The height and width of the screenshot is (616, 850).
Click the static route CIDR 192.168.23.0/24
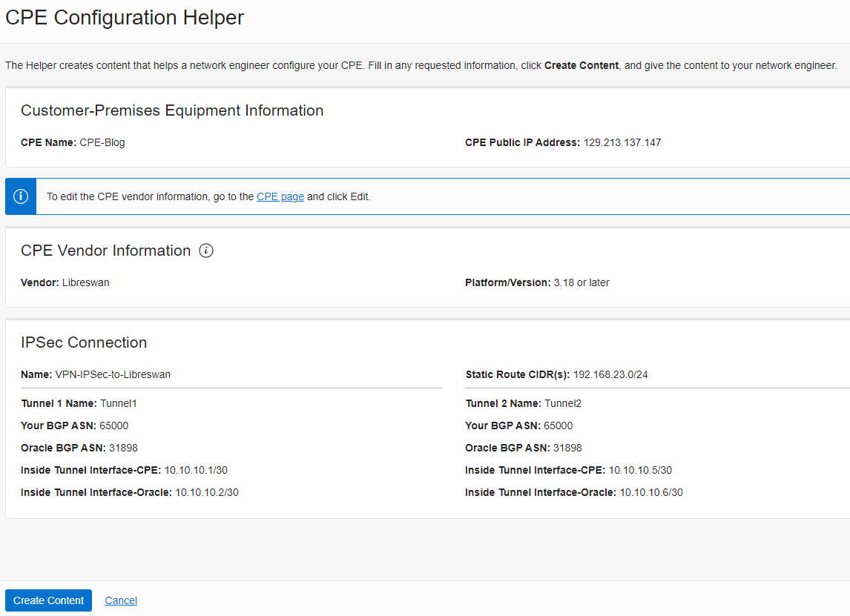click(610, 374)
